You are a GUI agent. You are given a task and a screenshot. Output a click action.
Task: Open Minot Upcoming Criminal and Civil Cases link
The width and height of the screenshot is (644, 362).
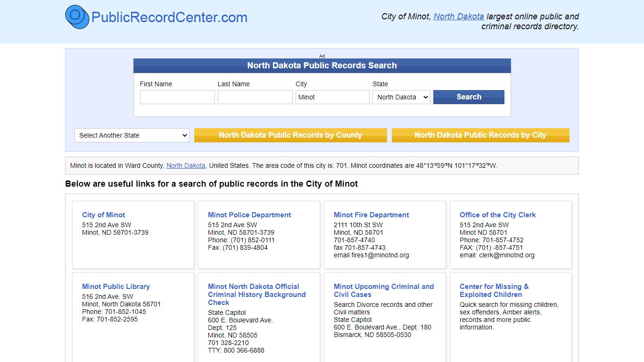coord(384,290)
